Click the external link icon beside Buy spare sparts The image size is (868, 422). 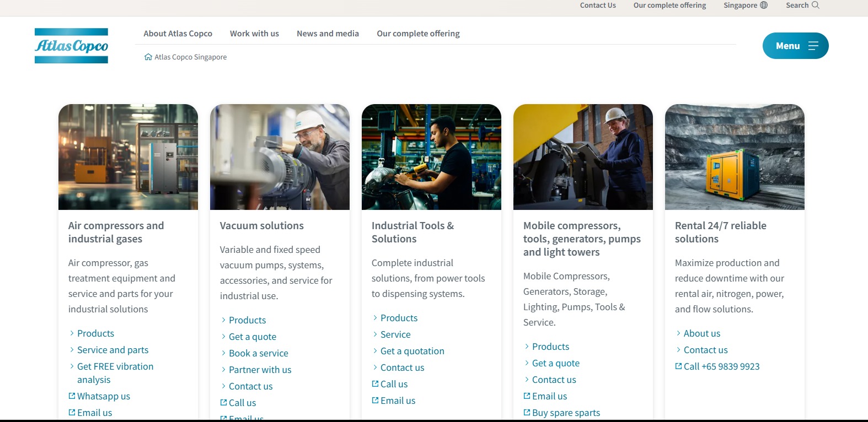tap(527, 412)
